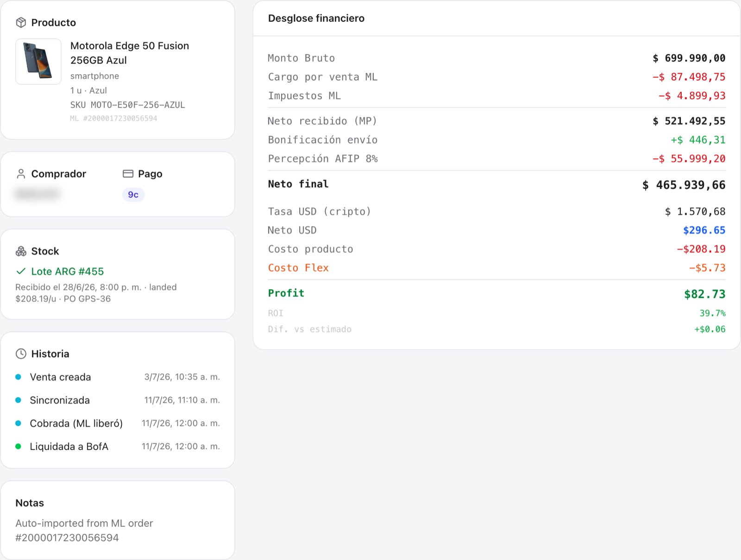Click the '1 u · Azul' variant text

click(x=88, y=90)
